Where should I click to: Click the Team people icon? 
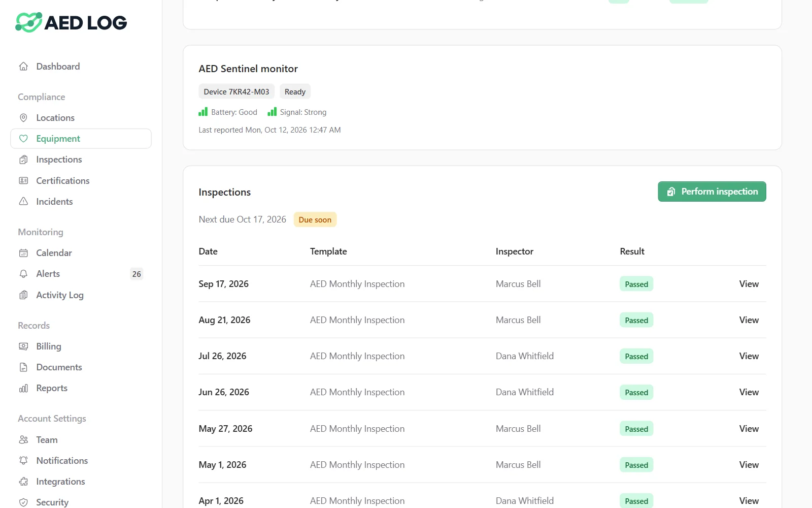coord(23,440)
